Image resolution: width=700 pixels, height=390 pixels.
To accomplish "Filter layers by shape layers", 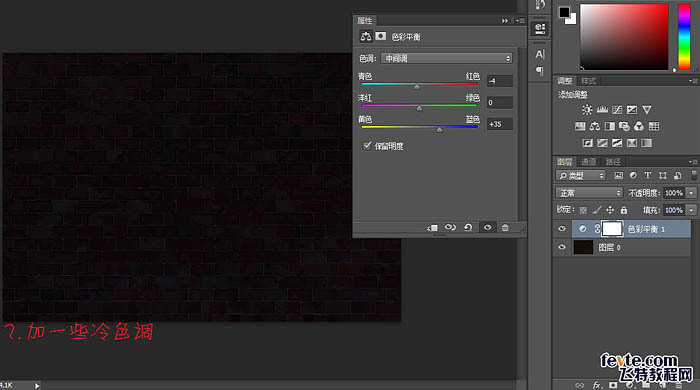I will 662,175.
